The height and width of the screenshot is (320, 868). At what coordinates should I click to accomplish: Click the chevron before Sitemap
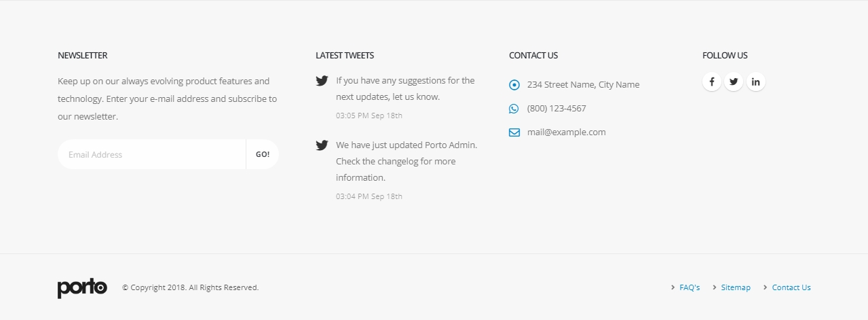[715, 287]
